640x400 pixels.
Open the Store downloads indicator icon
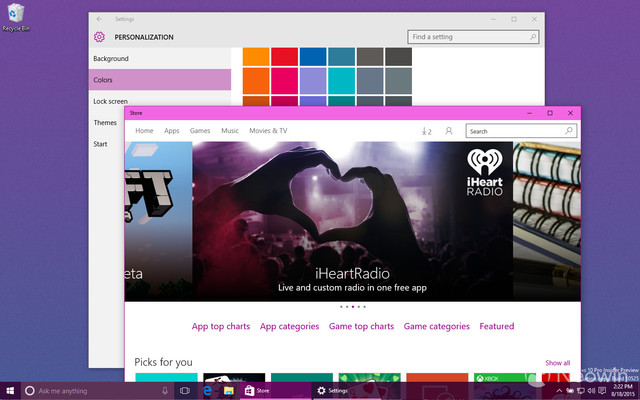click(426, 131)
